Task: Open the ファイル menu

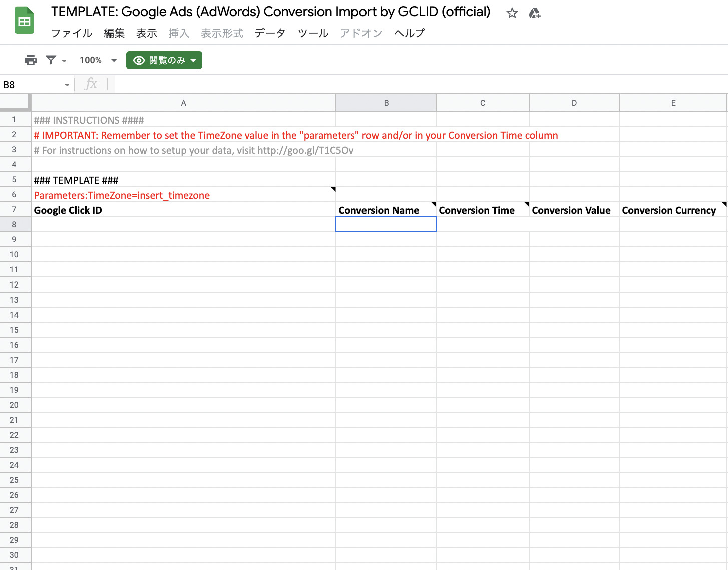Action: [x=72, y=33]
